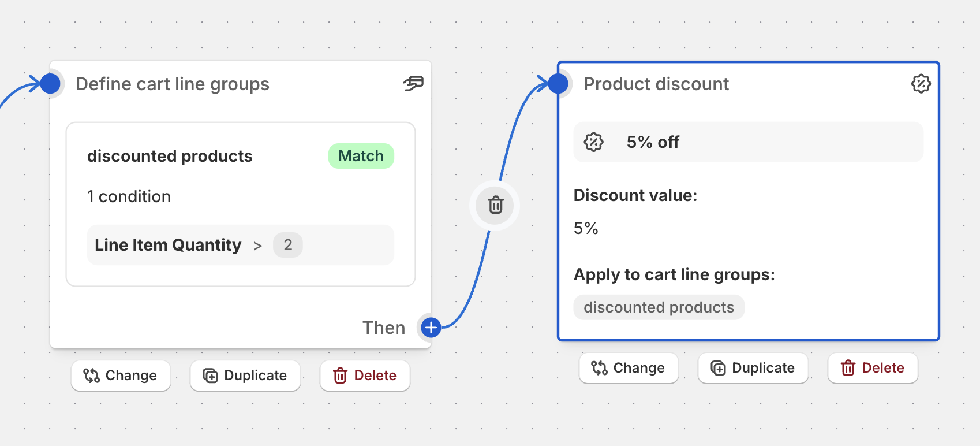
Task: Duplicate the Product discount node
Action: (x=753, y=368)
